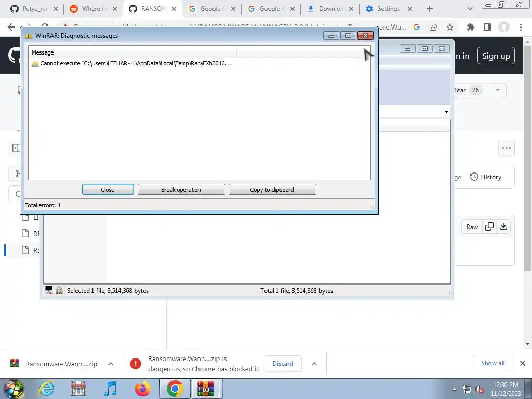The width and height of the screenshot is (532, 399).
Task: Switch to the Downloads tab
Action: coord(330,9)
